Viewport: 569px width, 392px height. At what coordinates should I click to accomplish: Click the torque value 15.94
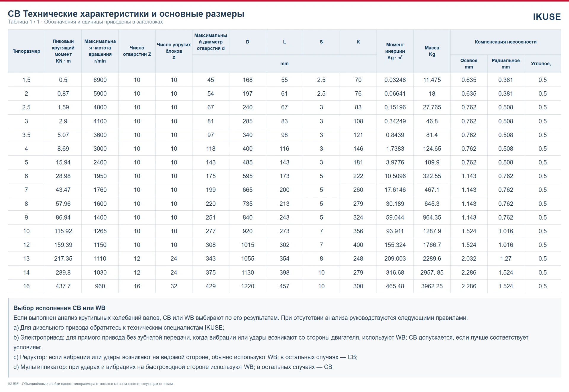coord(63,162)
